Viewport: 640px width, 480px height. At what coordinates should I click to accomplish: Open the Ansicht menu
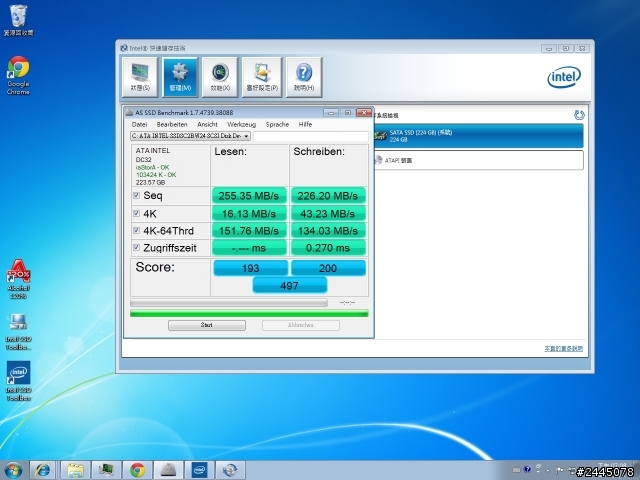pyautogui.click(x=207, y=124)
